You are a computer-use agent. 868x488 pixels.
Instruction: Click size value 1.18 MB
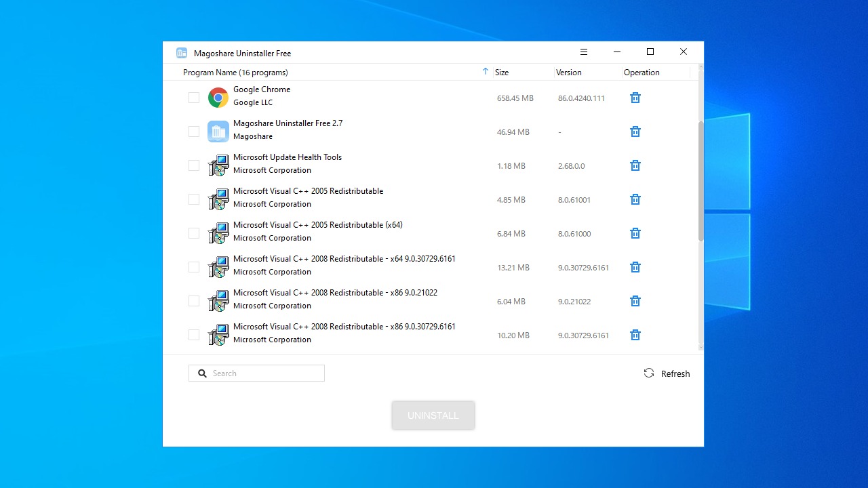pos(511,166)
